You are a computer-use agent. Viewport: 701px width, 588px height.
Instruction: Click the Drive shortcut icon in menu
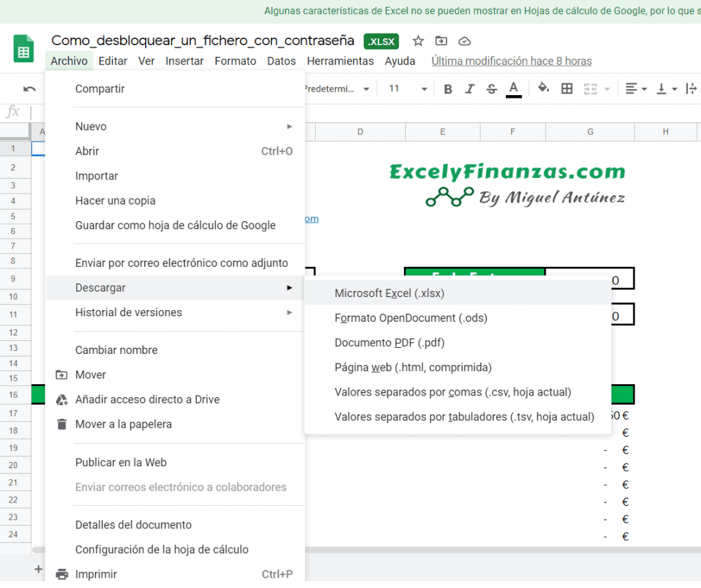[x=61, y=400]
